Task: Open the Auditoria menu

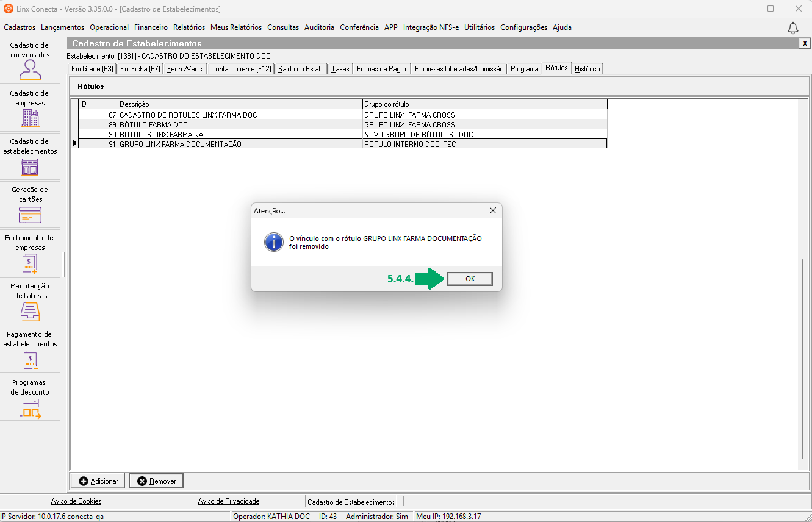Action: coord(319,27)
